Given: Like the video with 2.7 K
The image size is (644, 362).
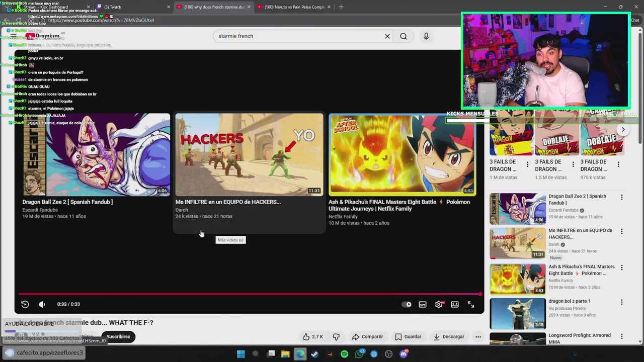Looking at the screenshot, I should (x=312, y=337).
